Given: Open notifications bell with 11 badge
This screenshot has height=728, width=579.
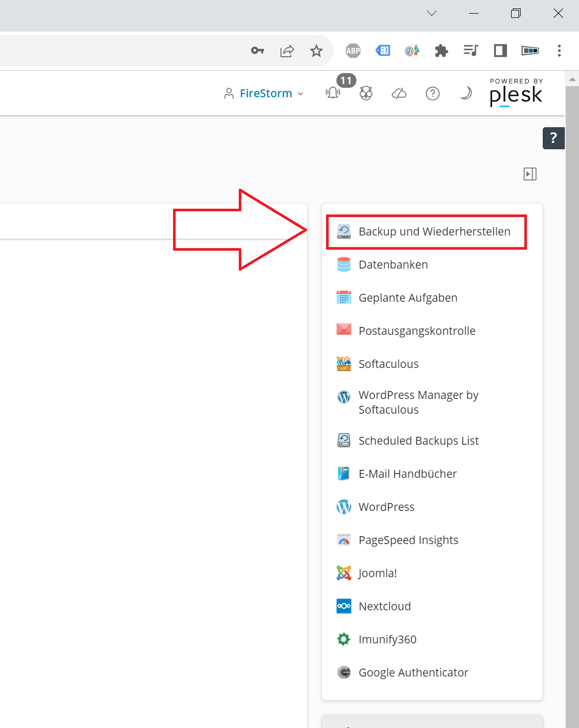Looking at the screenshot, I should tap(333, 93).
